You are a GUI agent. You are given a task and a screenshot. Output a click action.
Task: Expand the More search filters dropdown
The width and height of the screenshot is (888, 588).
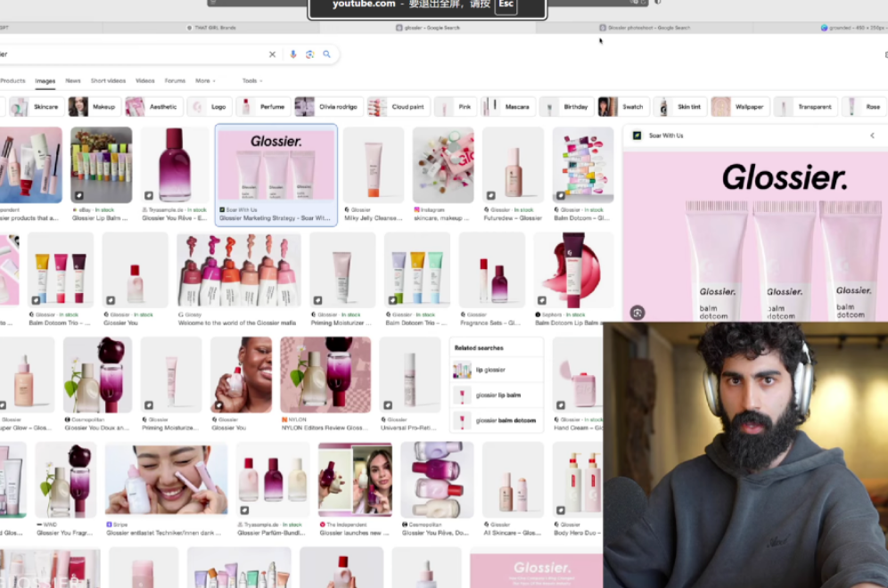click(205, 81)
